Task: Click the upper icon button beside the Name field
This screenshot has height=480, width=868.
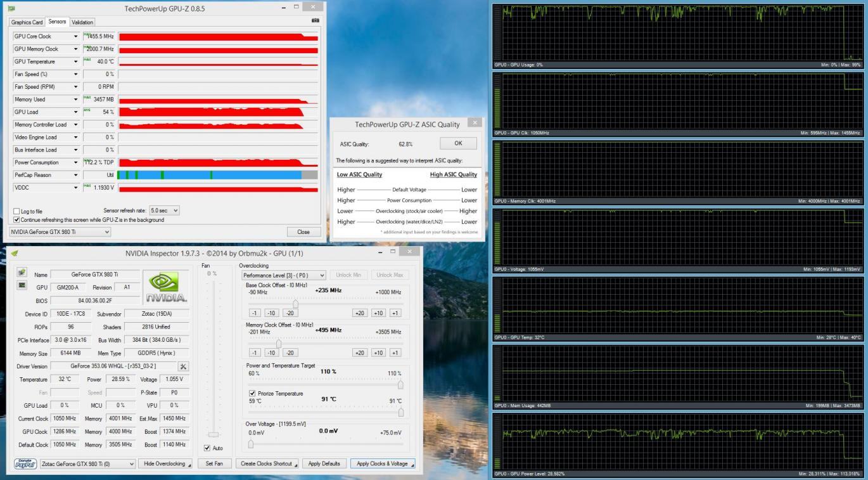Action: [22, 273]
